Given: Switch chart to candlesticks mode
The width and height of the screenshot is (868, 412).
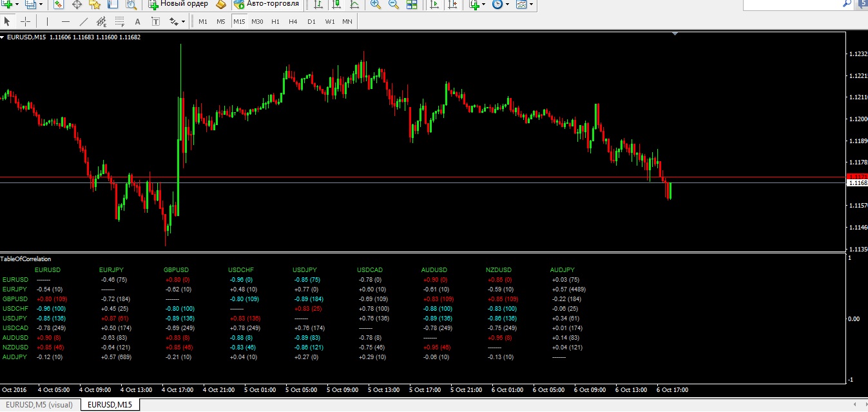Looking at the screenshot, I should pos(336,5).
